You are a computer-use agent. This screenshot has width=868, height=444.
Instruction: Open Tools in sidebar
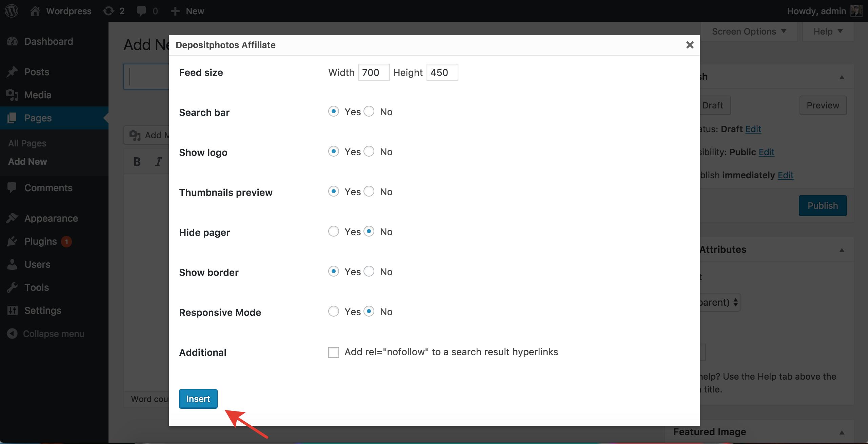[x=37, y=287]
